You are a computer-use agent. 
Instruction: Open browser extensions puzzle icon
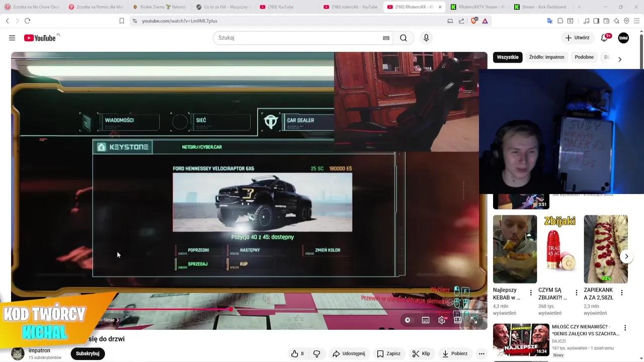(560, 21)
